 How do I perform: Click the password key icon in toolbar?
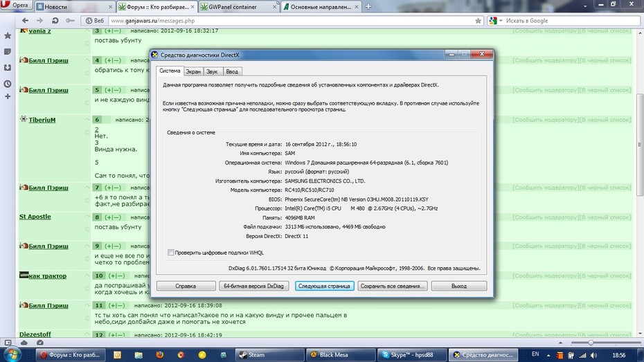click(70, 21)
